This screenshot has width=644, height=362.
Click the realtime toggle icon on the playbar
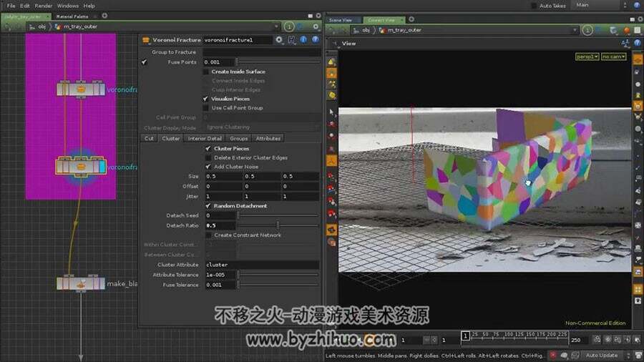pos(597,339)
